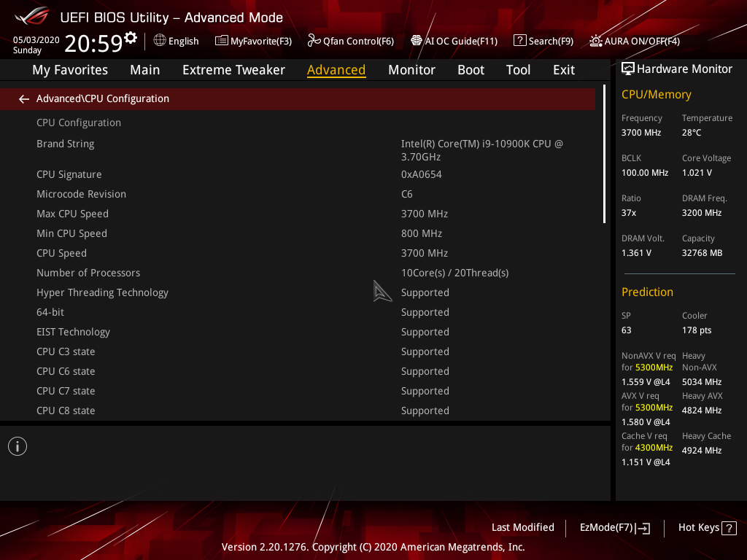Screen dimensions: 747x560
Task: Click the EzMode exit arrow icon
Action: [643, 528]
